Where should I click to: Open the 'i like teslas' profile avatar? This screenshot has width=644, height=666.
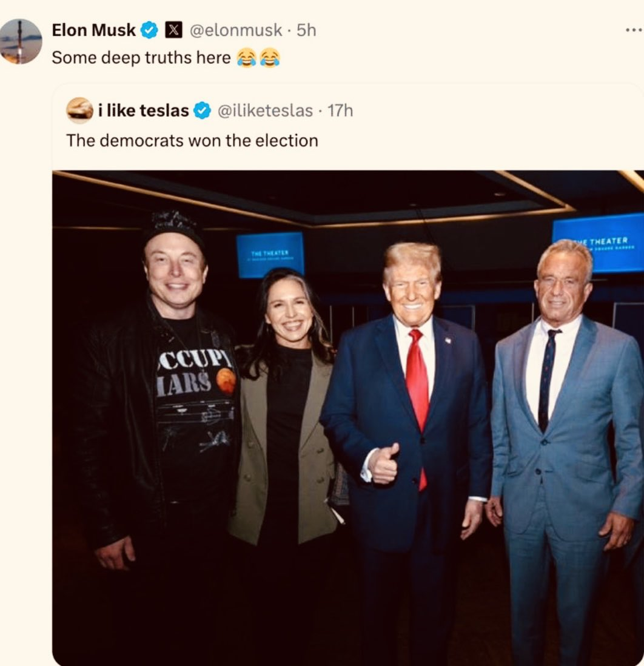(x=79, y=111)
